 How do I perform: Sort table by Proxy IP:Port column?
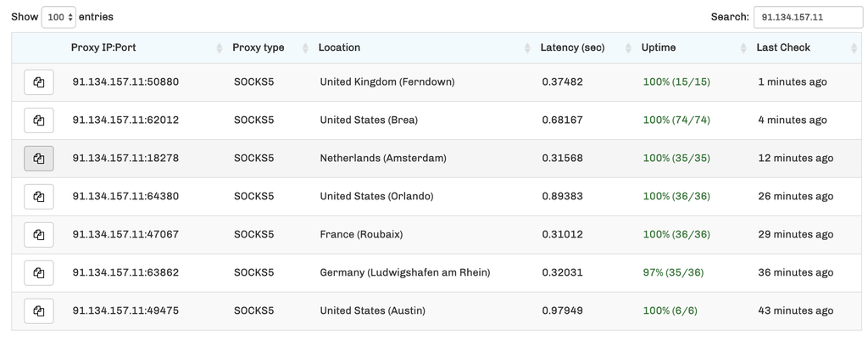[103, 48]
